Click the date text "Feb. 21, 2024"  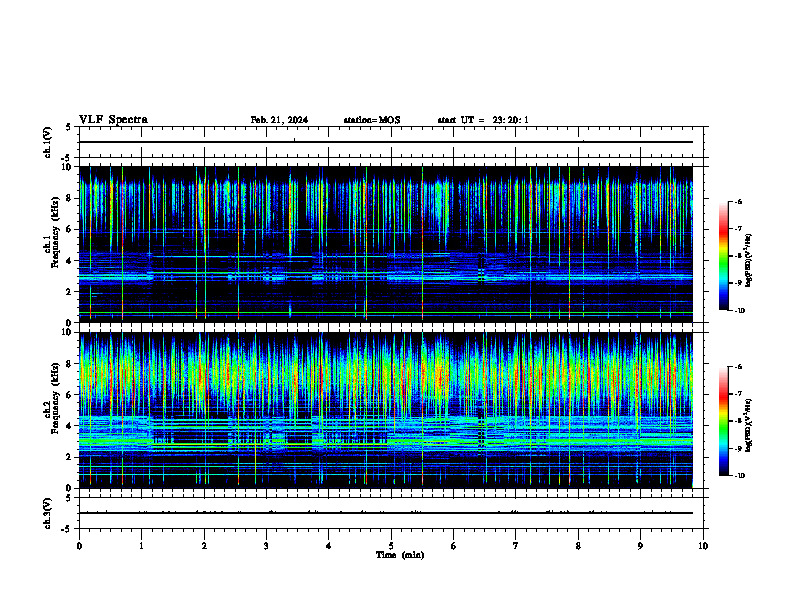(279, 120)
